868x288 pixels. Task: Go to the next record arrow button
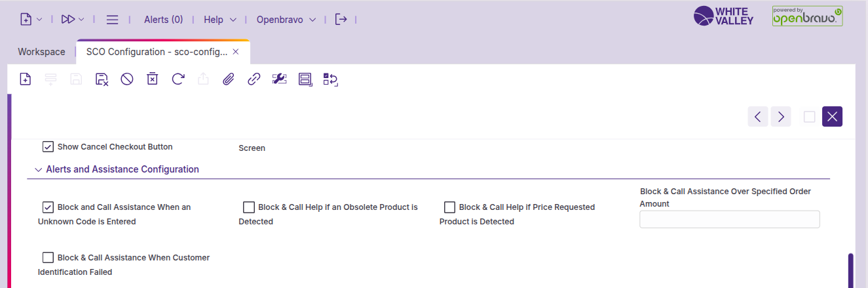tap(781, 117)
